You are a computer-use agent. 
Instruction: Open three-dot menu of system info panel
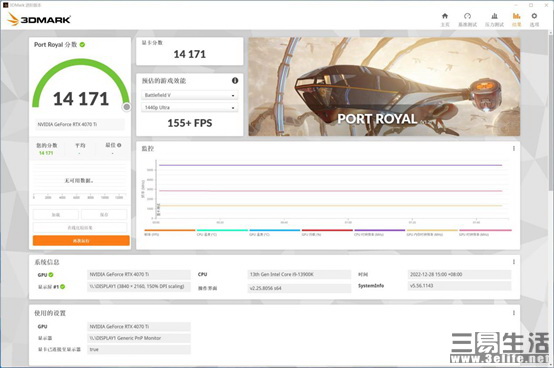(514, 262)
